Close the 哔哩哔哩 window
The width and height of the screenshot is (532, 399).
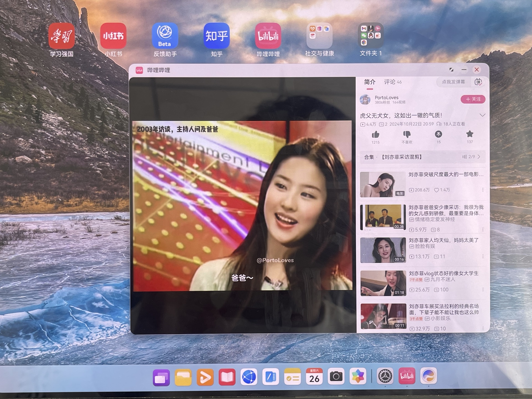(477, 70)
